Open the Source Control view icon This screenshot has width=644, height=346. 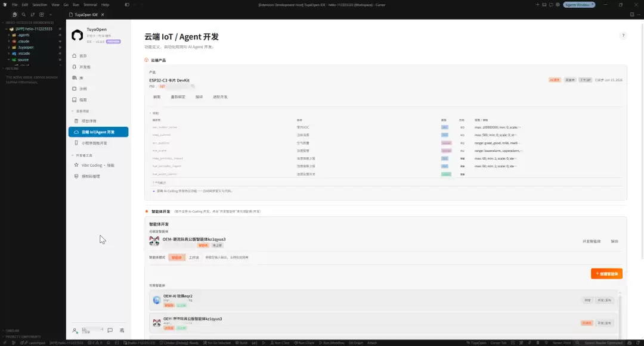click(32, 14)
